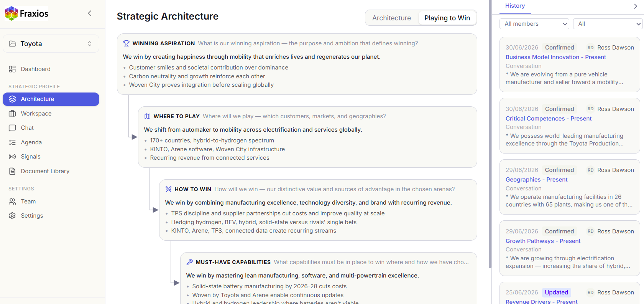Screen dimensions: 644x304
Task: Click RD avatar on Business Model Innovation card
Action: 590,48
